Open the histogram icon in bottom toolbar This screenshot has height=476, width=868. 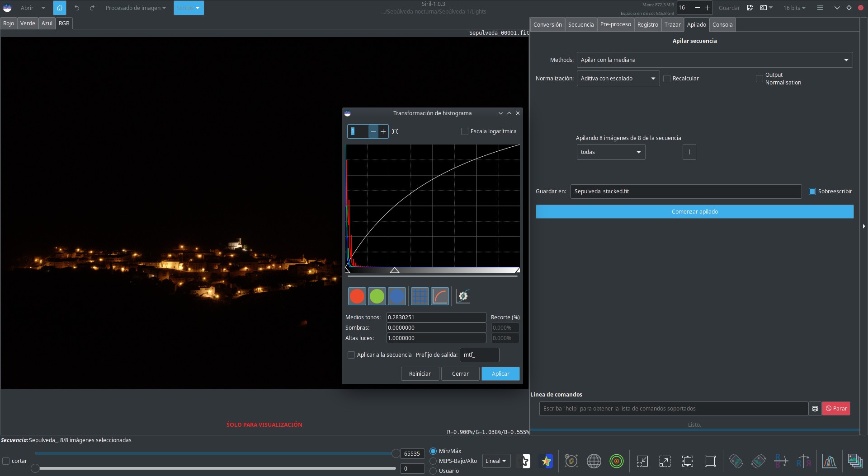(x=829, y=461)
